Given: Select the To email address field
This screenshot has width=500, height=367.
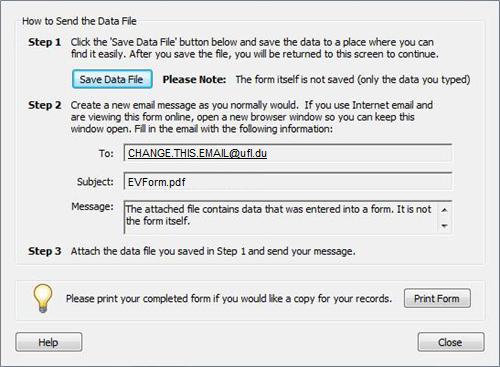Looking at the screenshot, I should coord(288,153).
